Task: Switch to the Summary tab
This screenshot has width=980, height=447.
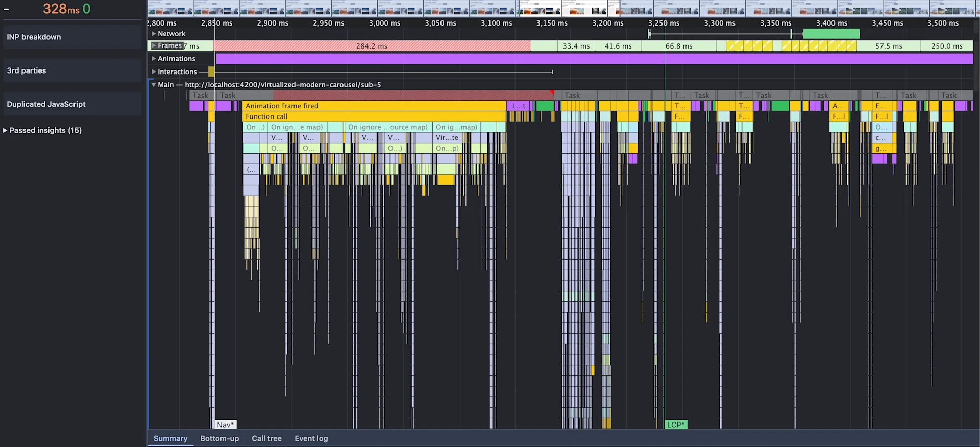Action: [x=170, y=438]
